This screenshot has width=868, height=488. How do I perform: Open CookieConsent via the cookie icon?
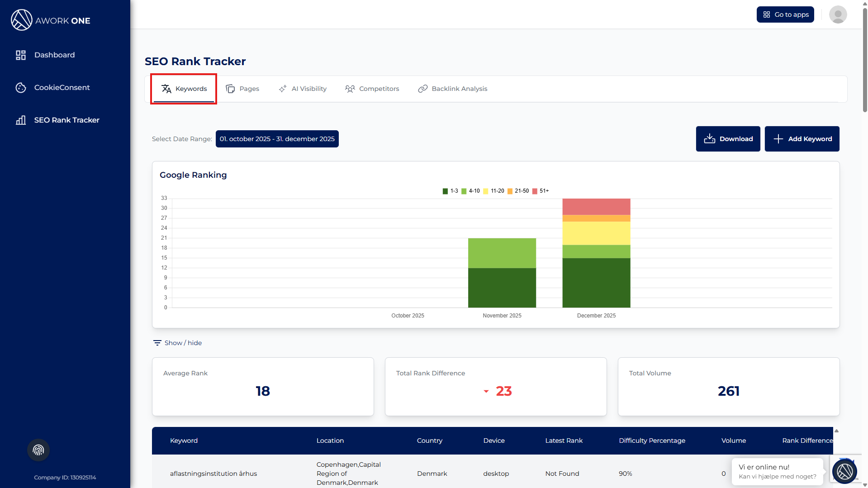coord(21,88)
